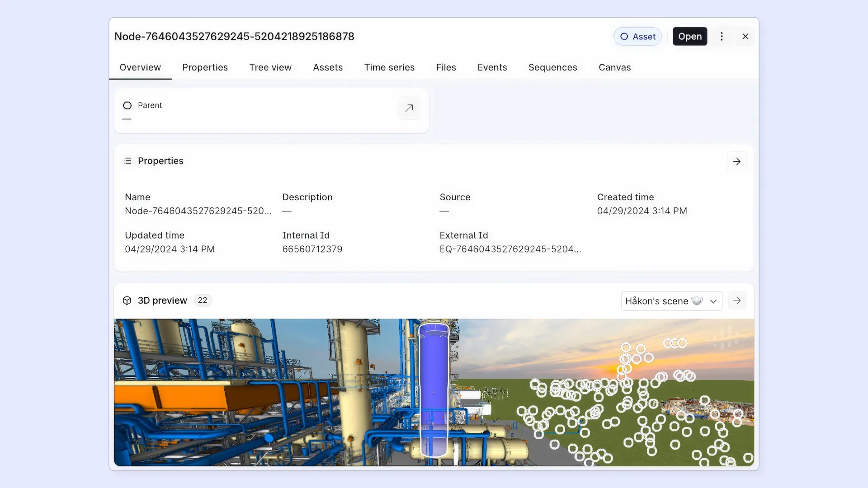Viewport: 868px width, 488px height.
Task: Open the Assets tab
Action: (328, 67)
